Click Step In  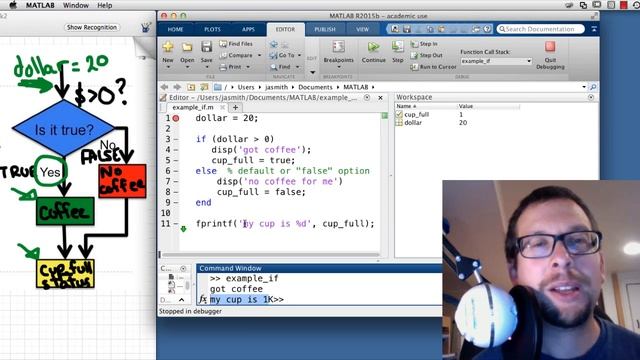coord(424,44)
